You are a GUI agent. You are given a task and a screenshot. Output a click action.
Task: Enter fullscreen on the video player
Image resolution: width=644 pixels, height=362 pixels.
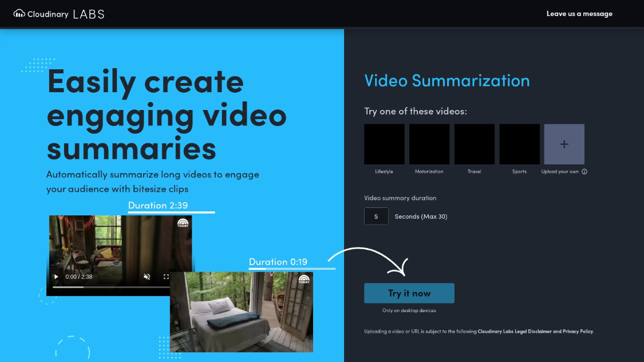tap(166, 276)
